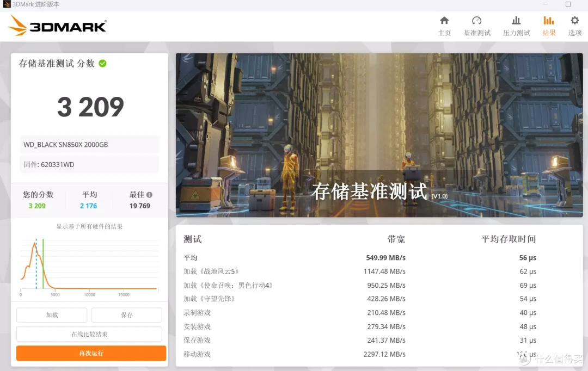
Task: Click the 测试 column header
Action: click(x=192, y=239)
